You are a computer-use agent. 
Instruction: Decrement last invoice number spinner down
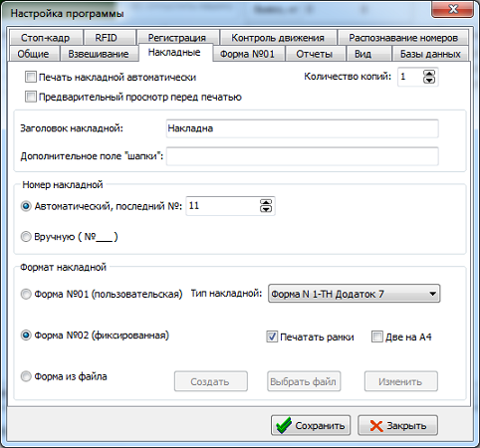pos(266,209)
